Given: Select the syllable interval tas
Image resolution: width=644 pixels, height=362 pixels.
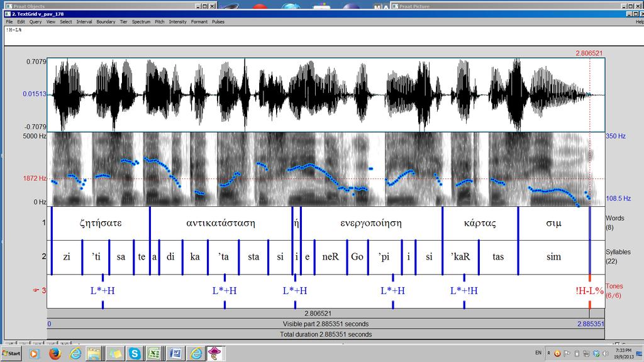Looking at the screenshot, I should 498,257.
